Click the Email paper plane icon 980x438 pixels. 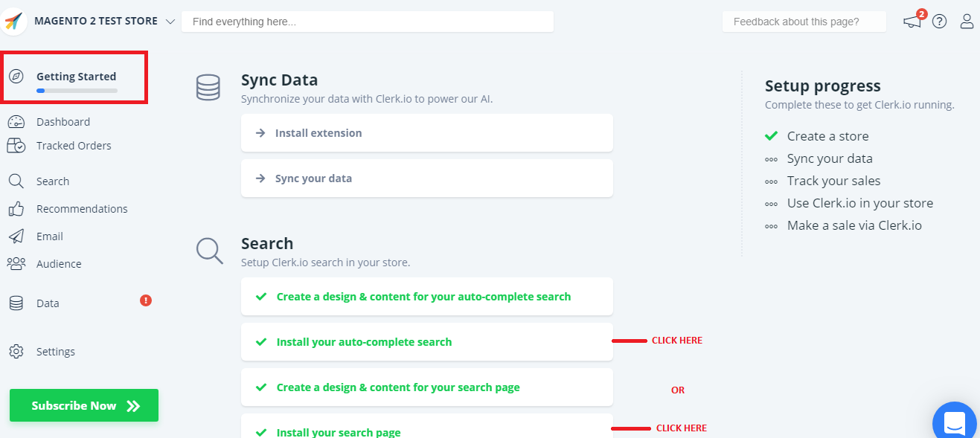coord(16,236)
